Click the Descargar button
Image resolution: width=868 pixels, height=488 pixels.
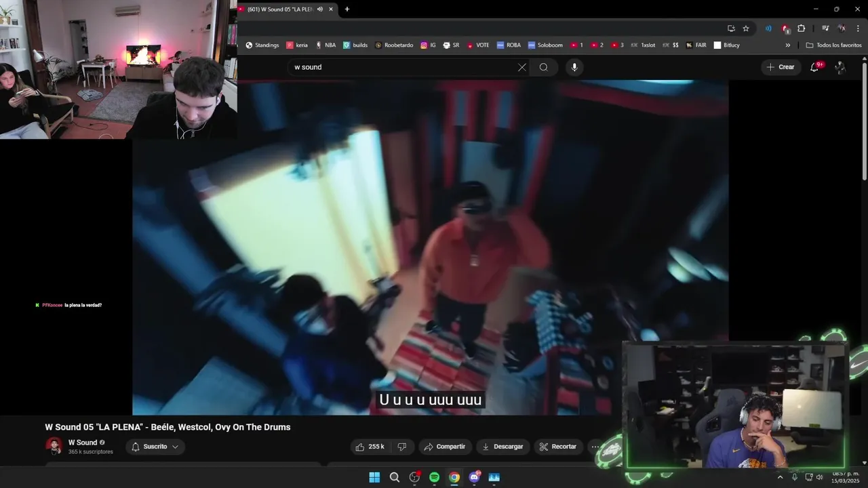tap(502, 447)
